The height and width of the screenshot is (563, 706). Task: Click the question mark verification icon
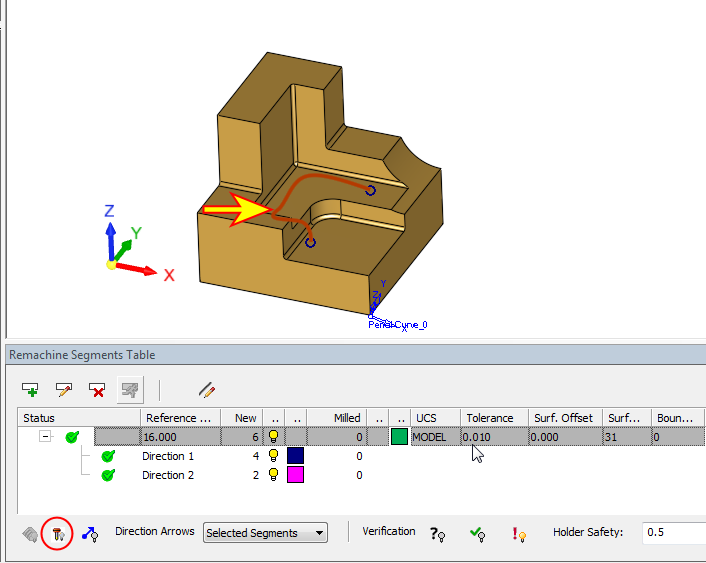click(437, 534)
